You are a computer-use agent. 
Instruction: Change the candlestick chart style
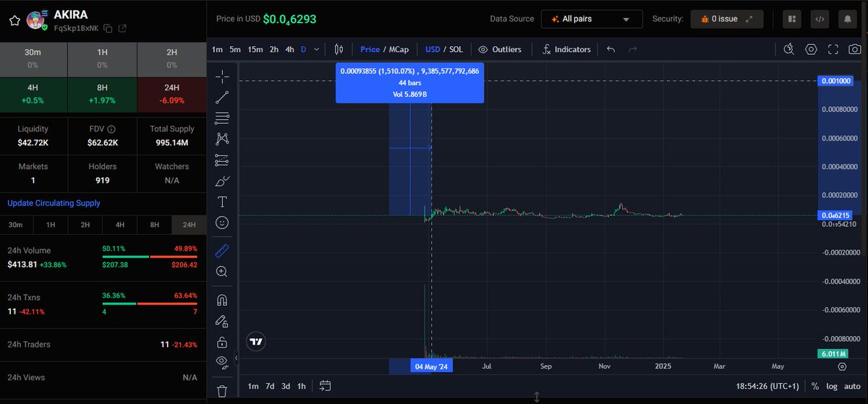[339, 49]
